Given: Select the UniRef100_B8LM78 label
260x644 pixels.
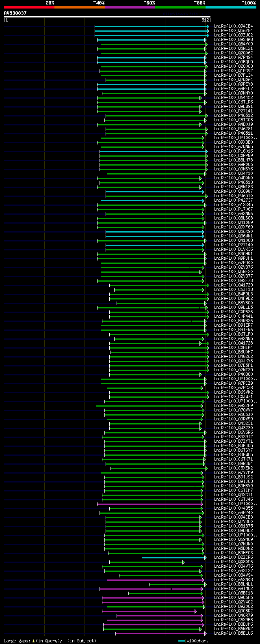Looking at the screenshot, I should coord(233,160).
